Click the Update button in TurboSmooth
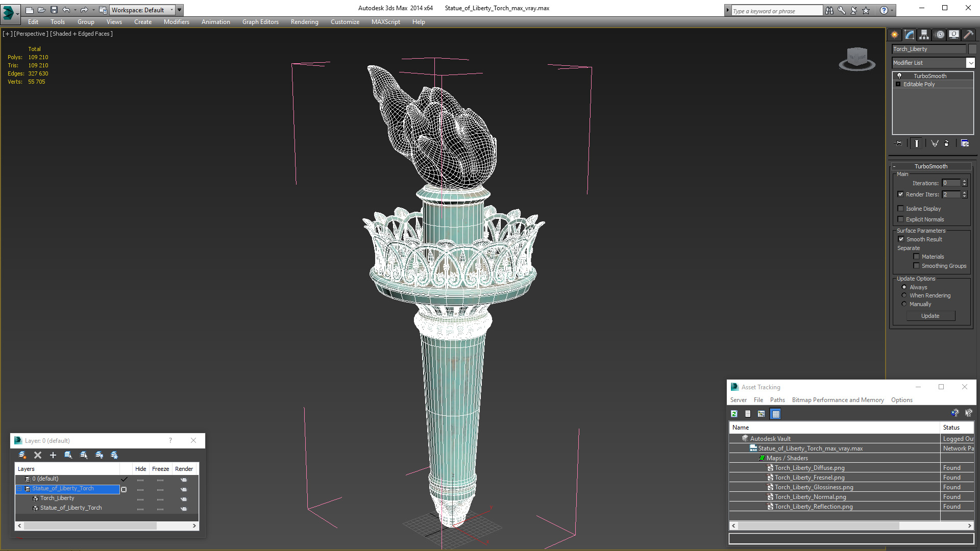Image resolution: width=980 pixels, height=551 pixels. pyautogui.click(x=930, y=316)
